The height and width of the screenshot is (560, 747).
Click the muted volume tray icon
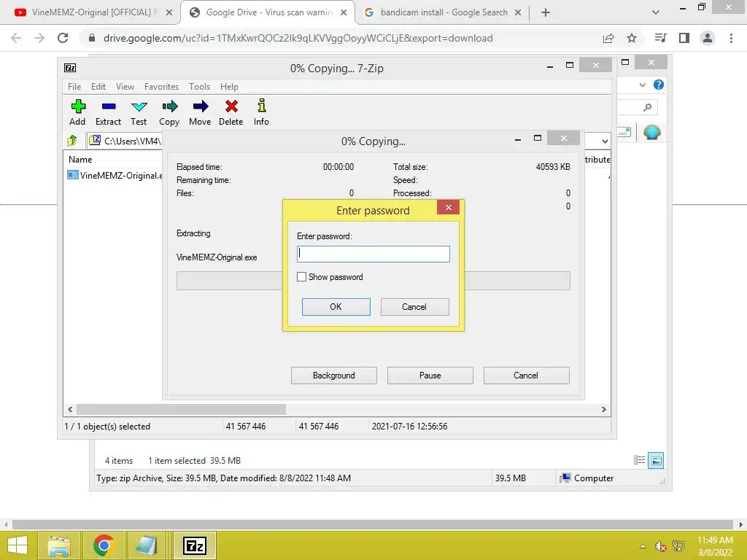point(660,546)
